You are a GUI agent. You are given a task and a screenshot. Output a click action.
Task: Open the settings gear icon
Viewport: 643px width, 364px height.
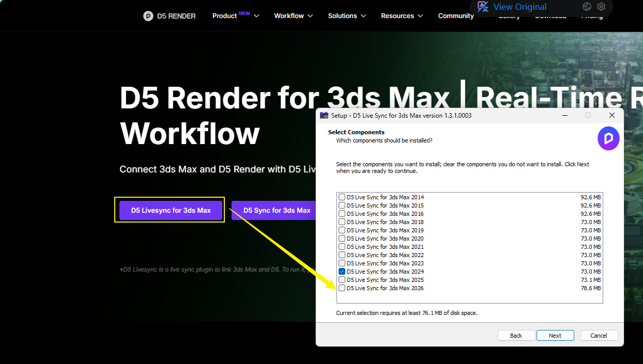click(601, 7)
